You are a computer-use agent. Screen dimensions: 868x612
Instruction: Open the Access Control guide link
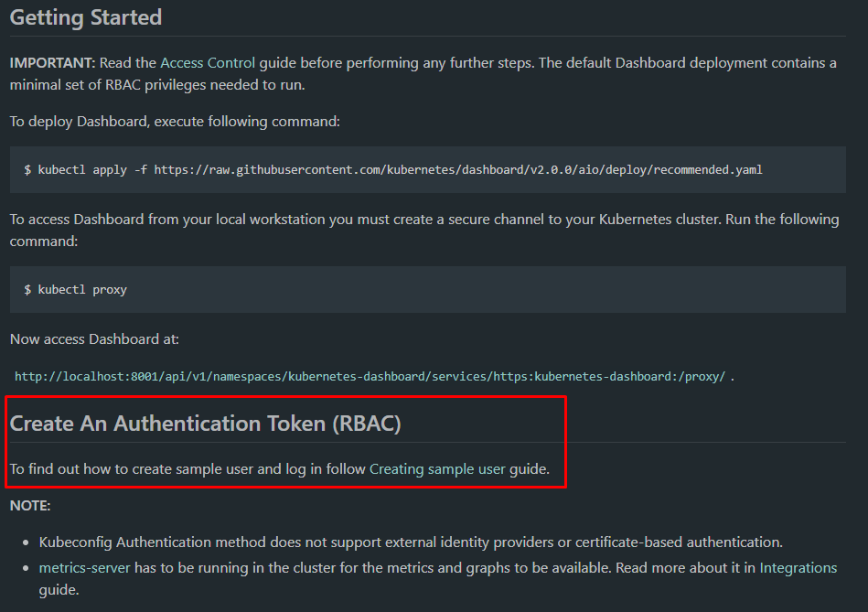coord(207,62)
